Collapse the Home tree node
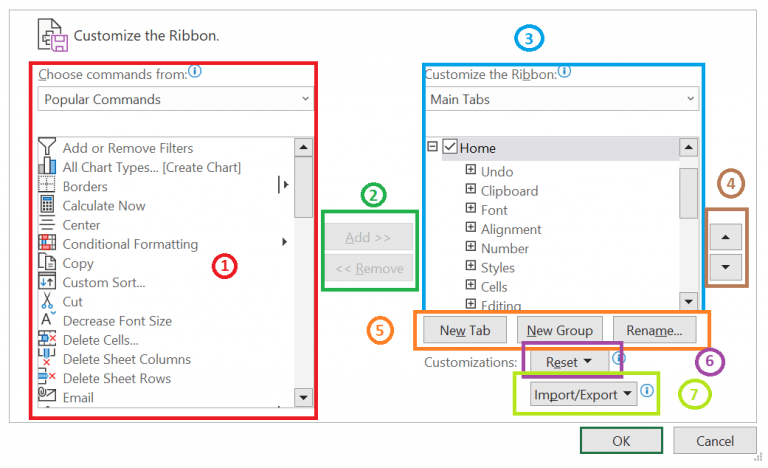Image resolution: width=768 pixels, height=468 pixels. point(432,147)
